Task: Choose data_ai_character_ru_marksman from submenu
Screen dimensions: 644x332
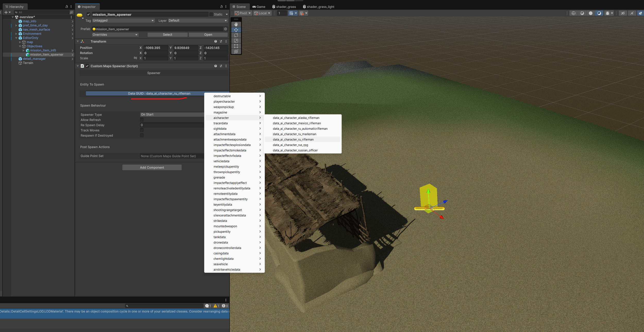Action: (x=294, y=134)
